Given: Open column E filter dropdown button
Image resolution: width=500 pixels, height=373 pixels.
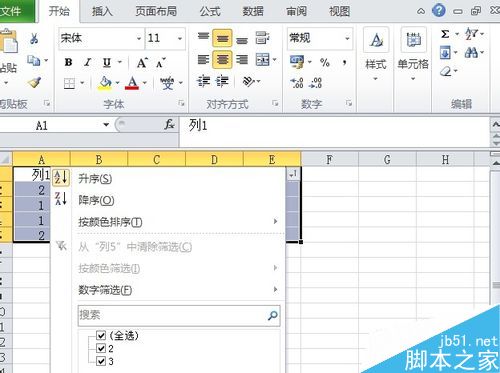Looking at the screenshot, I should [x=293, y=174].
